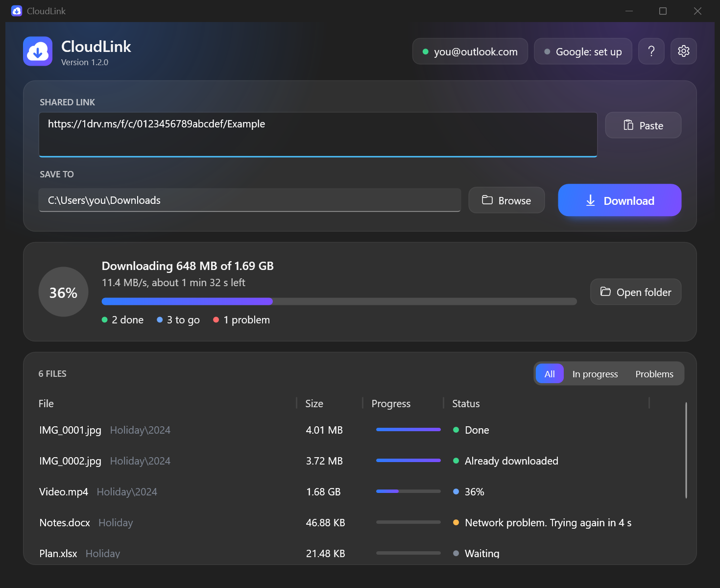
Task: Browse for a save folder
Action: tap(506, 200)
